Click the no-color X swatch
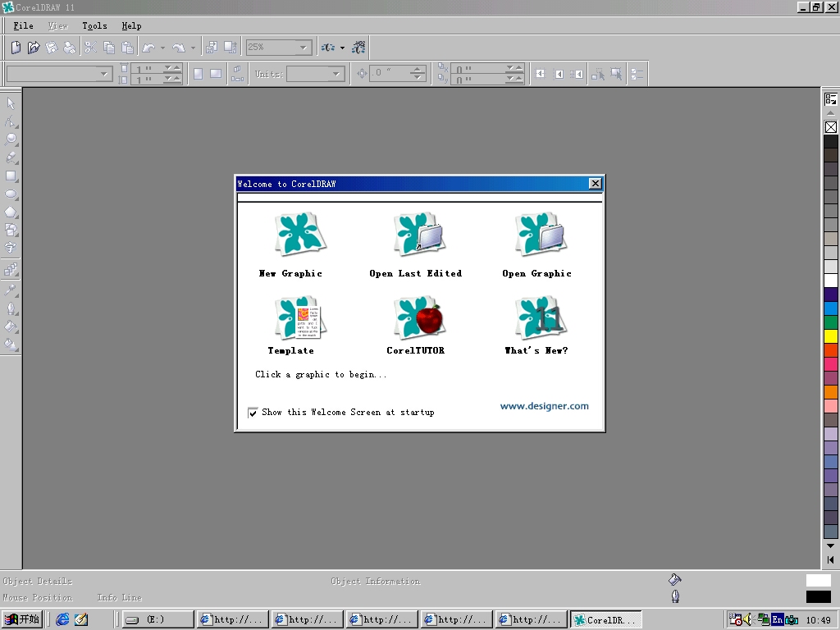This screenshot has height=630, width=840. tap(831, 127)
